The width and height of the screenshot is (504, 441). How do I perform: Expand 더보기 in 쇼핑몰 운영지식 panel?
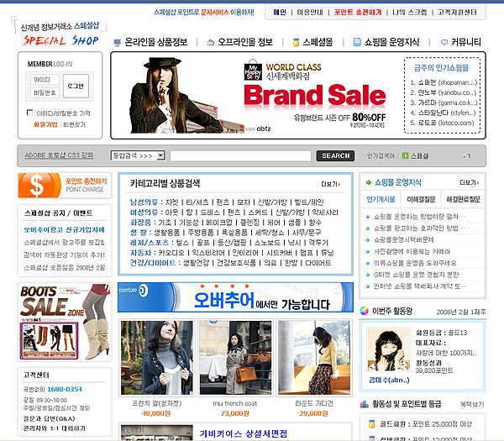(469, 182)
